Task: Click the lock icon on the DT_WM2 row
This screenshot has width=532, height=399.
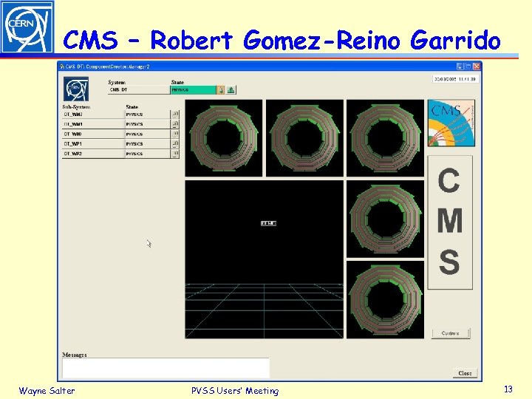Action: pos(175,114)
